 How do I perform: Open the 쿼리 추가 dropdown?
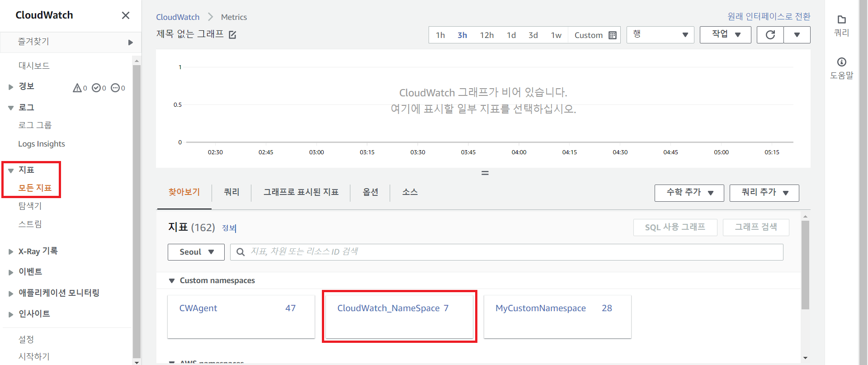[x=764, y=193]
